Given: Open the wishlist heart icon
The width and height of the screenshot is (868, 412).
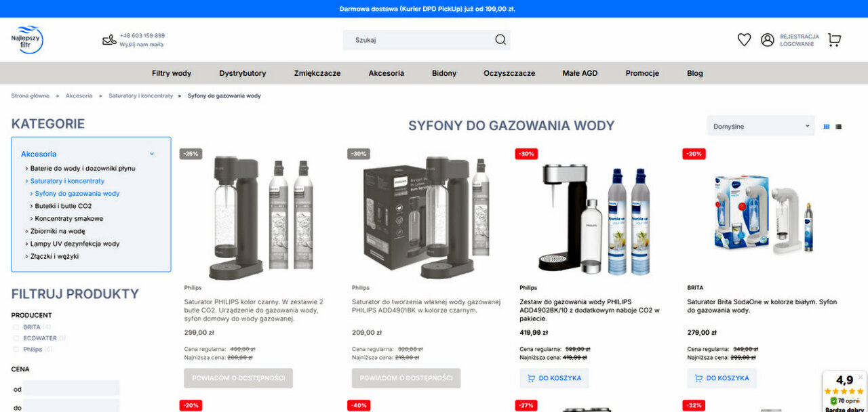Looking at the screenshot, I should (x=744, y=40).
